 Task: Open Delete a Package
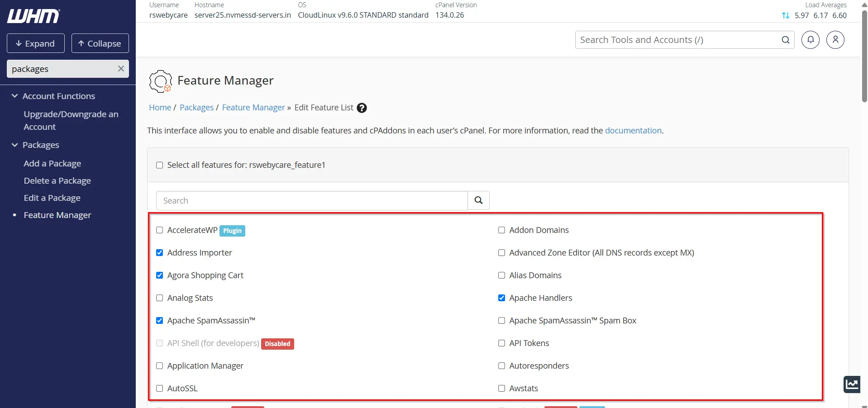57,180
